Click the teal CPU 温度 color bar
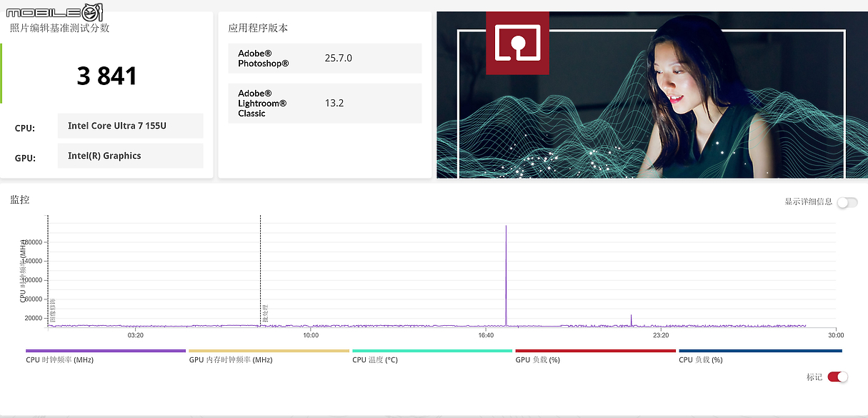The width and height of the screenshot is (868, 418). (432, 351)
